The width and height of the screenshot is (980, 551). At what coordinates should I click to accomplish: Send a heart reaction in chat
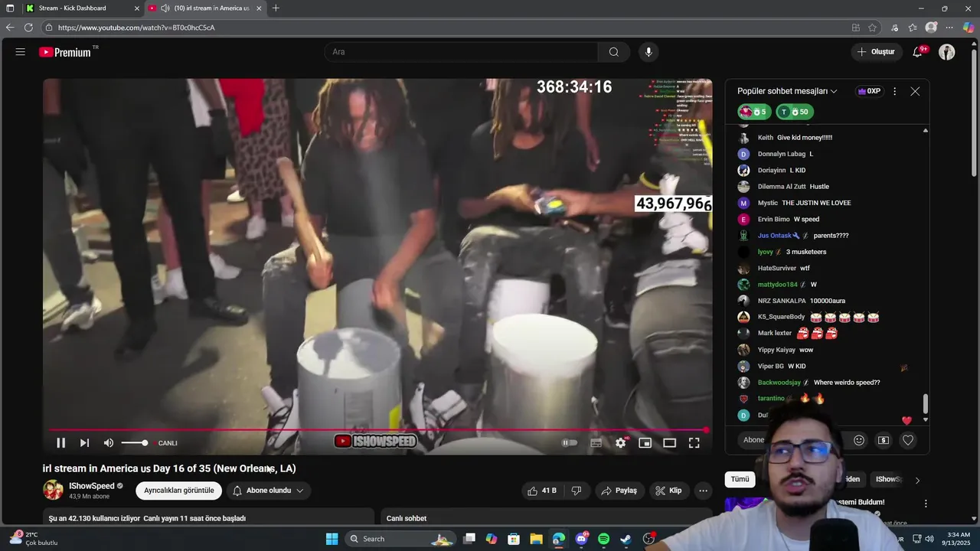pyautogui.click(x=908, y=440)
